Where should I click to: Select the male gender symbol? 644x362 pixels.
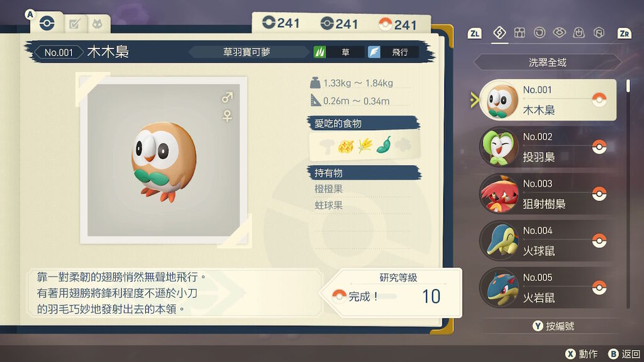click(x=227, y=97)
